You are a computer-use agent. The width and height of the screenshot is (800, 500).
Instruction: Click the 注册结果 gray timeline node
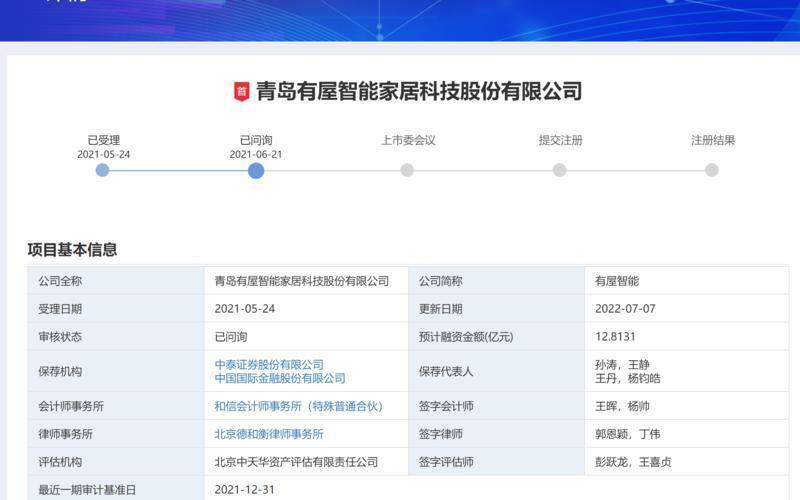712,170
